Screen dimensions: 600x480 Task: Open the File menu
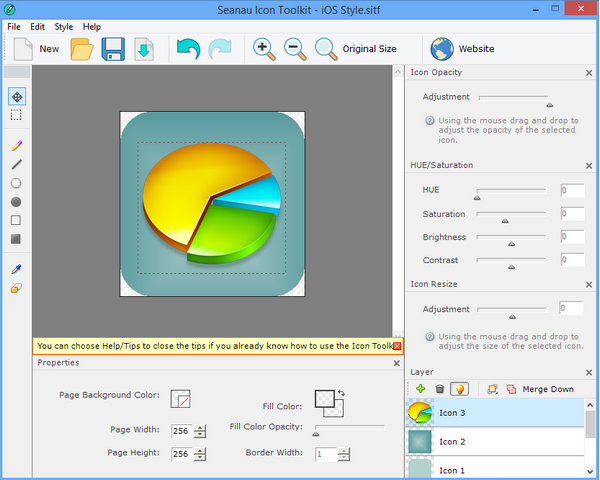tap(14, 27)
